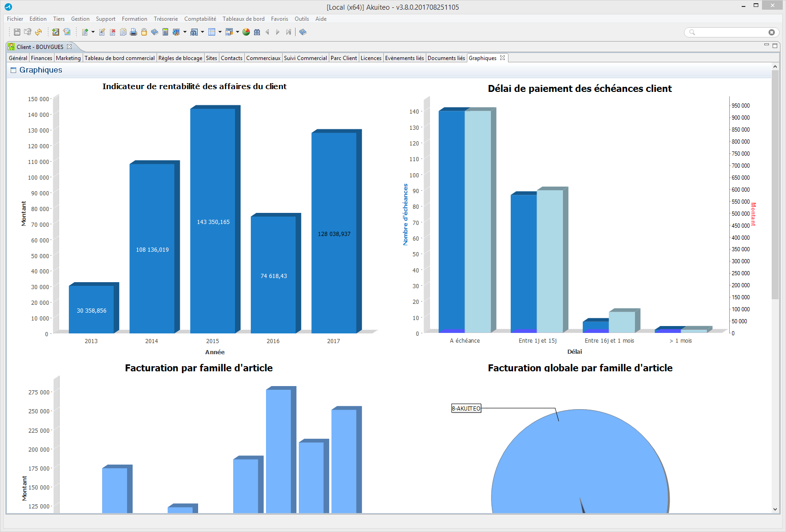Expand dropdown next to binoculars-document icon
The height and width of the screenshot is (532, 786).
coord(185,32)
